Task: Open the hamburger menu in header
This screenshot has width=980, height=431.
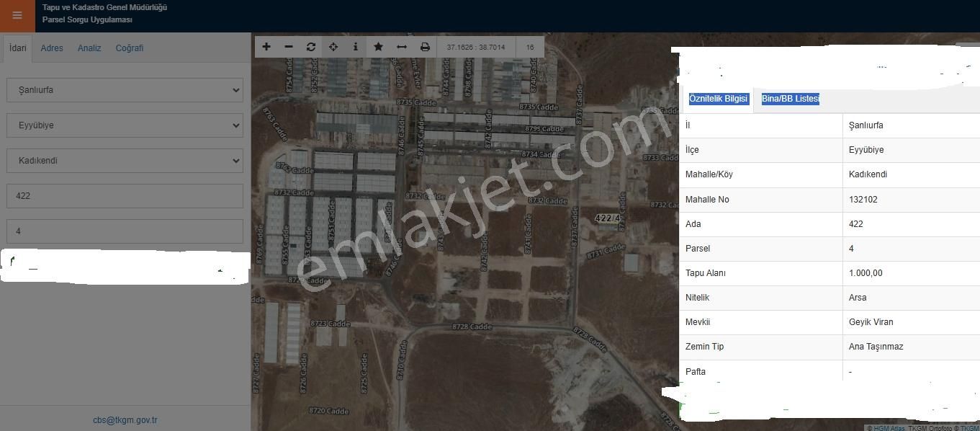Action: tap(17, 16)
